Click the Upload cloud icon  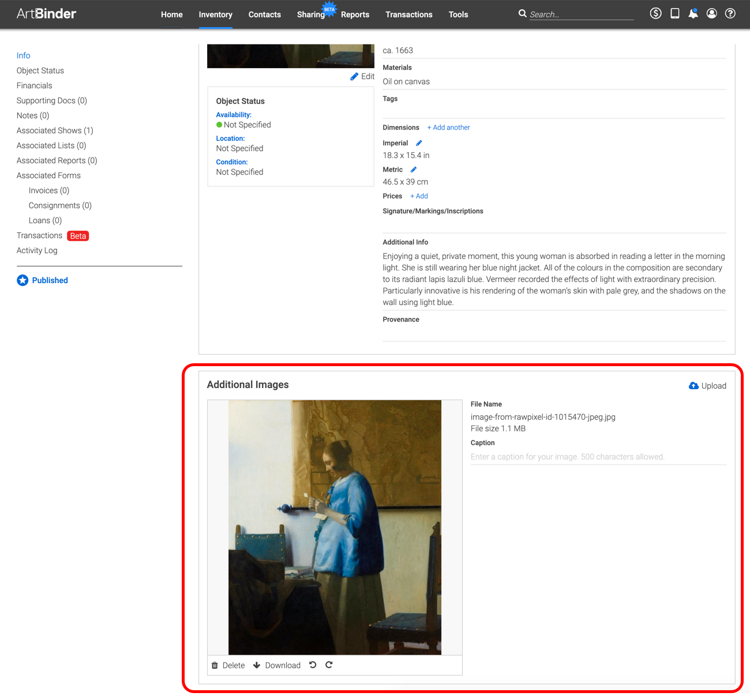[x=693, y=386]
